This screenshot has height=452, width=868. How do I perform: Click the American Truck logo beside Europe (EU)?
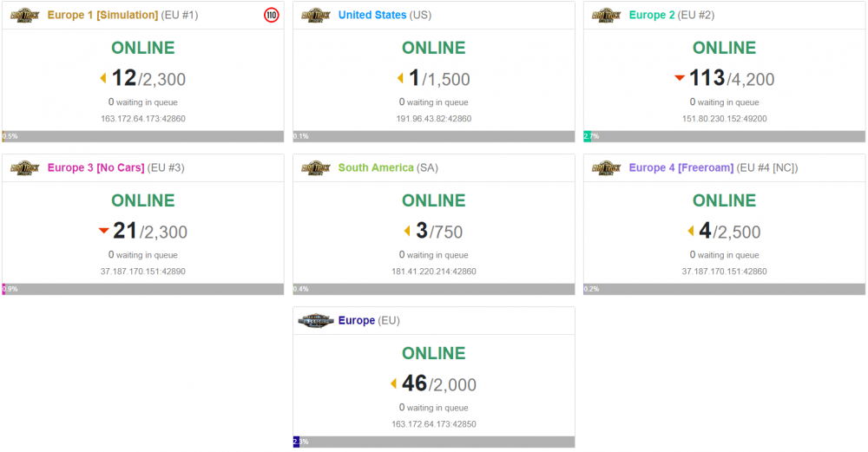(315, 321)
